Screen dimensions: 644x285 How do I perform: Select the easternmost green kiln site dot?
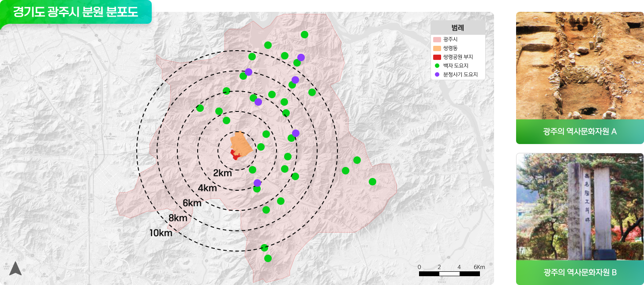372,181
